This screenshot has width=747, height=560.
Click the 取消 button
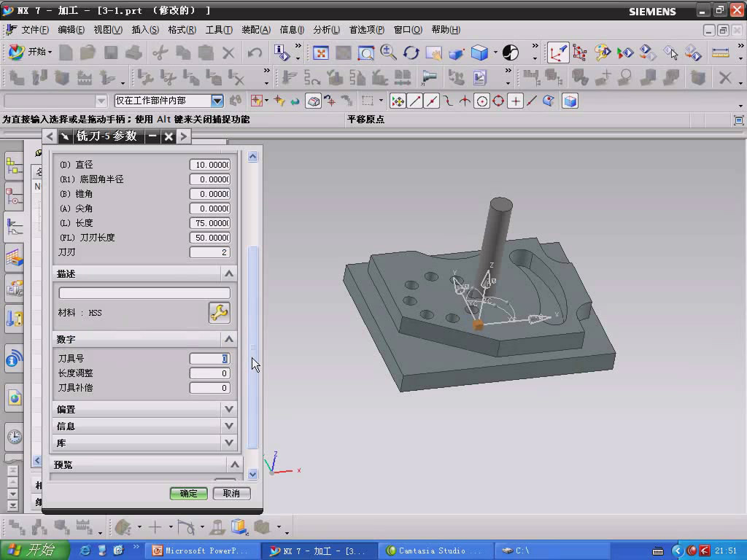click(x=231, y=494)
